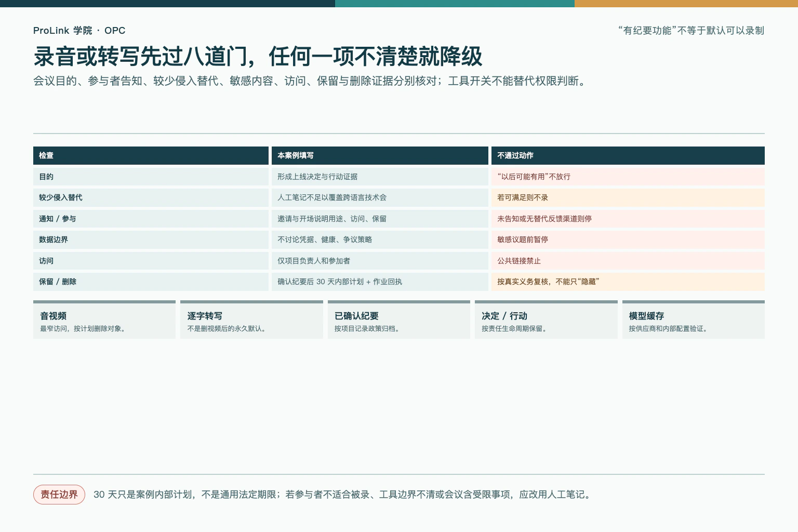Image resolution: width=798 pixels, height=532 pixels.
Task: Click the top-right note “有纪要功能”不等于默认可以录制
Action: pyautogui.click(x=691, y=31)
